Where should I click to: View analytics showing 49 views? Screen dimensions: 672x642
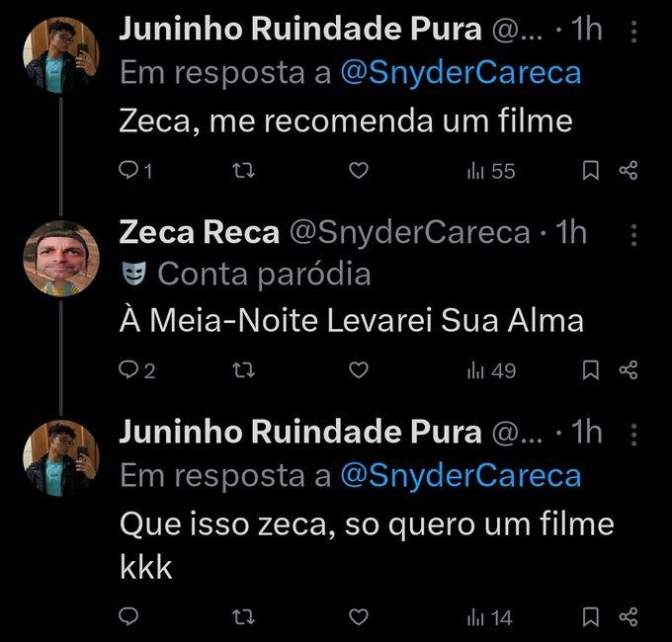click(x=491, y=371)
